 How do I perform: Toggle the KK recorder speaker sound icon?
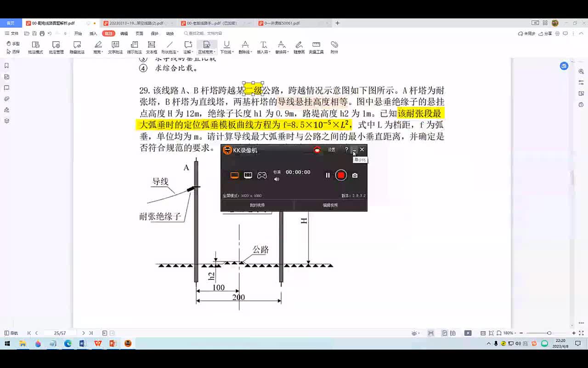277,179
